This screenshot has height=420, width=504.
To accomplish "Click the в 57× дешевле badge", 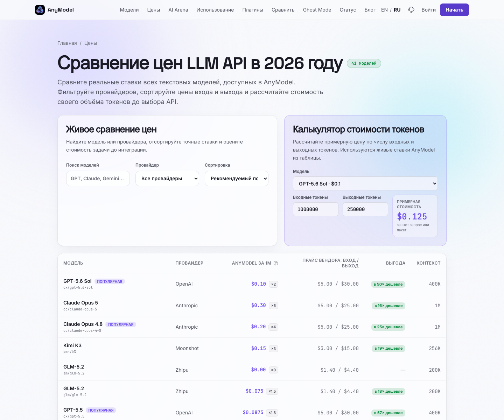I will [388, 413].
